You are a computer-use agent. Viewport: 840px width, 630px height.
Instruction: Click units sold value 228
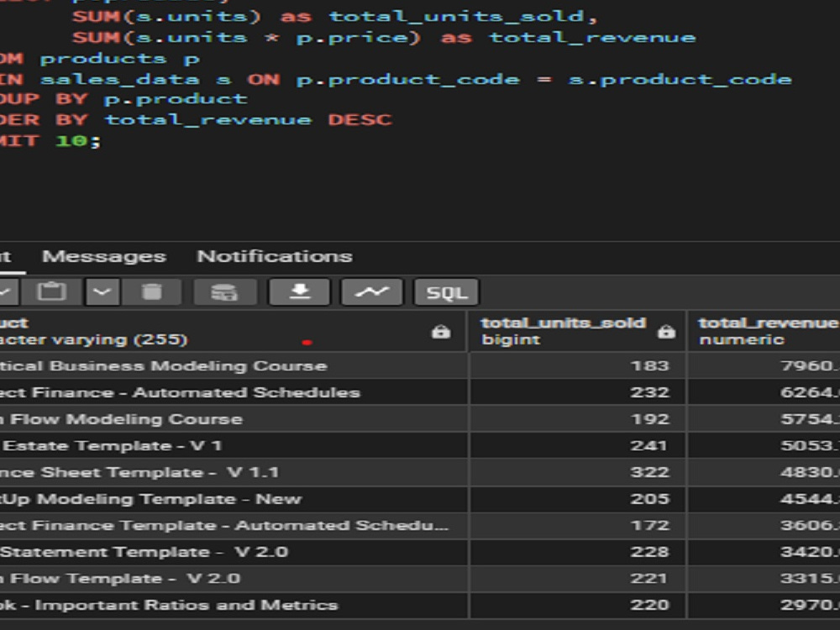[x=578, y=552]
